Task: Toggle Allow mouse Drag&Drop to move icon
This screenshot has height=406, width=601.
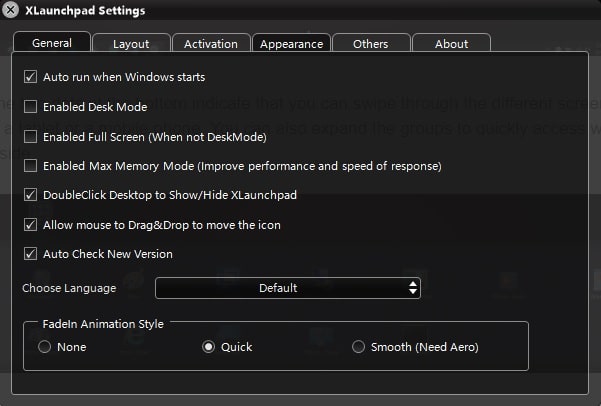Action: pos(31,225)
